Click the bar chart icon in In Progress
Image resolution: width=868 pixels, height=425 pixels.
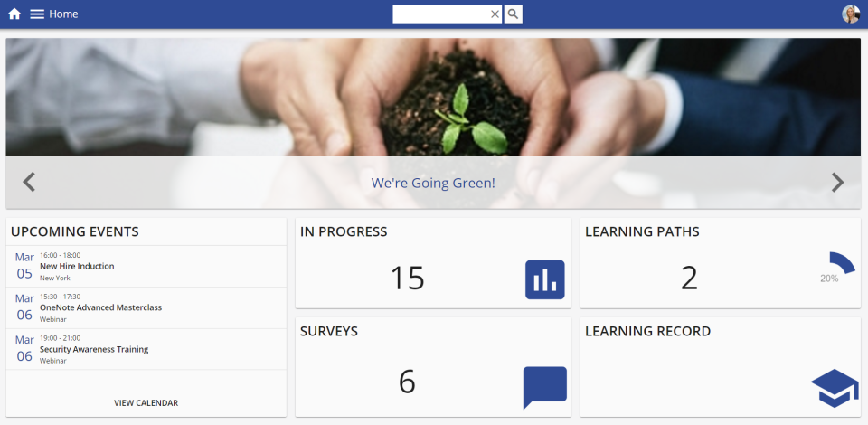[x=544, y=279]
